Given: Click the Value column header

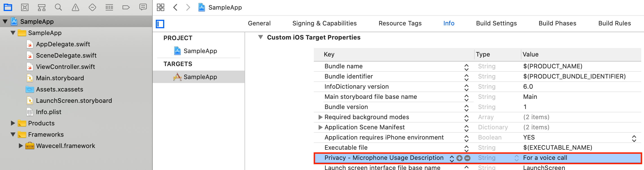Looking at the screenshot, I should click(530, 54).
